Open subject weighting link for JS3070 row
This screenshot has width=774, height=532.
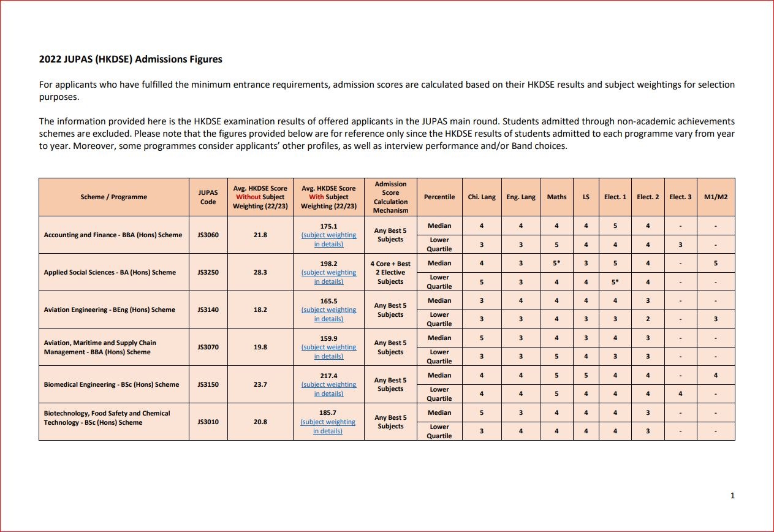click(x=328, y=352)
